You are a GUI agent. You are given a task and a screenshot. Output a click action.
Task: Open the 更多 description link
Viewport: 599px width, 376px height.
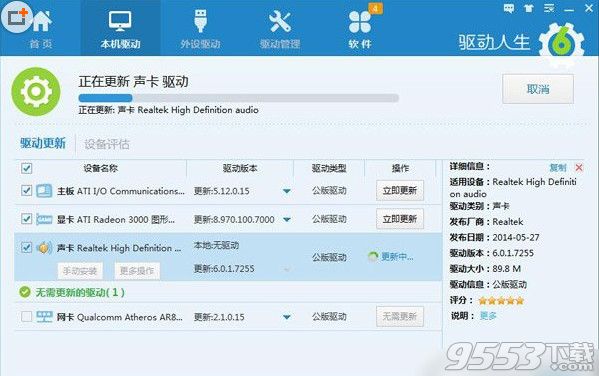(x=488, y=316)
